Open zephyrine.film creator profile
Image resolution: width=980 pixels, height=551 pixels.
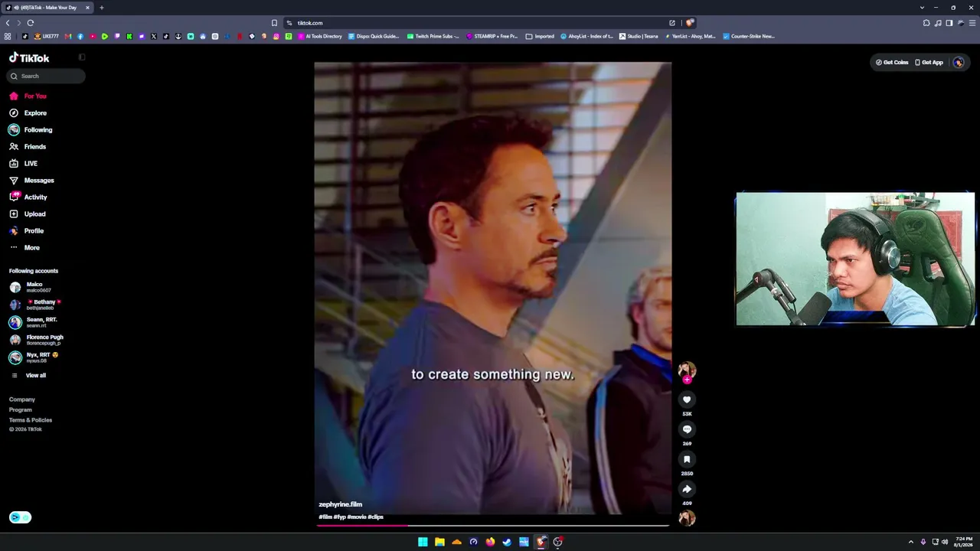340,504
